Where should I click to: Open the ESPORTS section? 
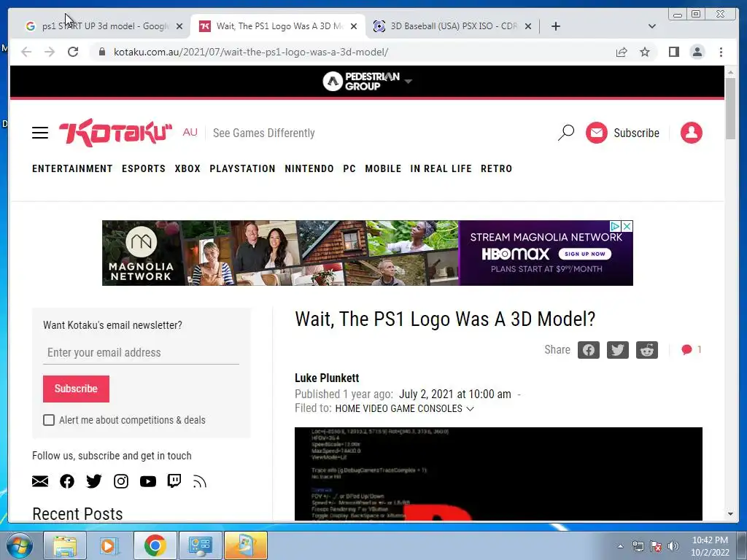pos(144,168)
